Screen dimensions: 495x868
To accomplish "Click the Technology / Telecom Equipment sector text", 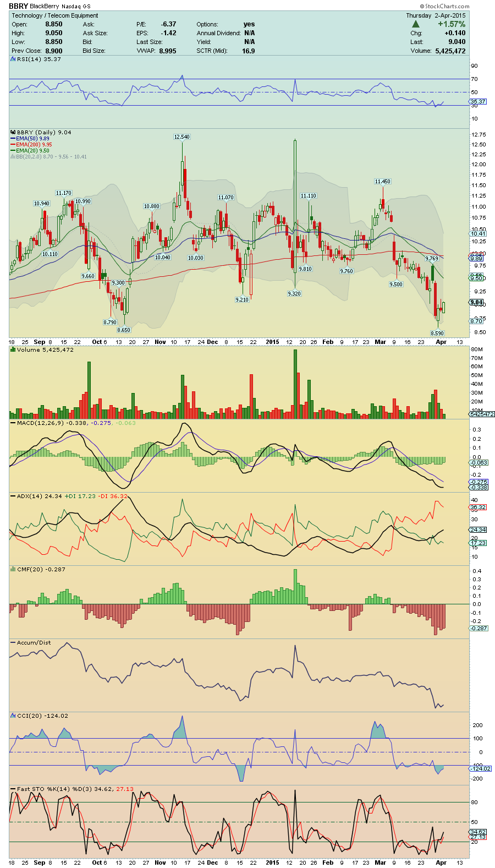I will pos(55,15).
